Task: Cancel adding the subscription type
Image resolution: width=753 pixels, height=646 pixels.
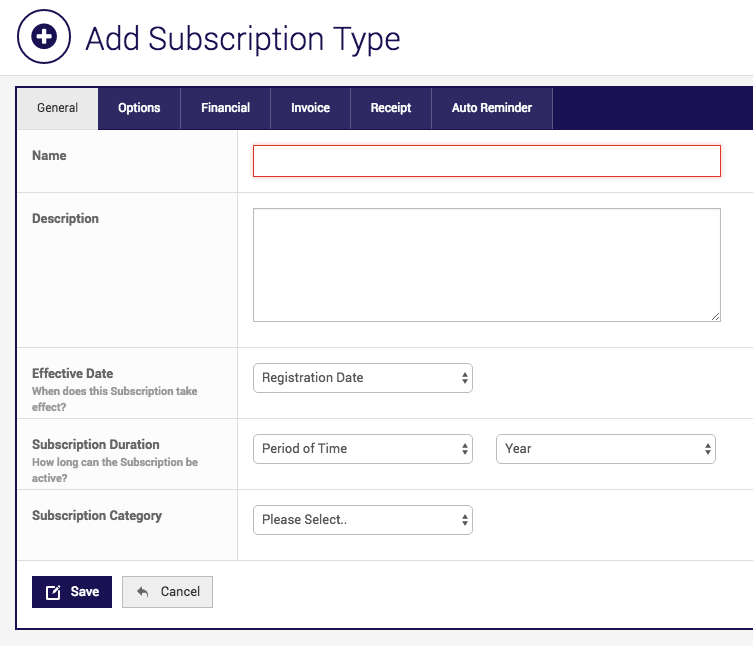Action: 167,592
